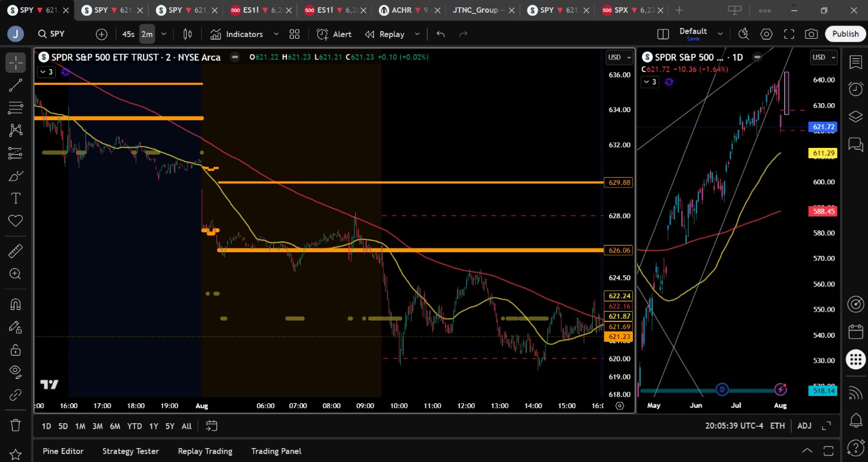Screen dimensions: 868x462
Task: Expand the Indicators favorites dropdown arrow
Action: pyautogui.click(x=276, y=34)
